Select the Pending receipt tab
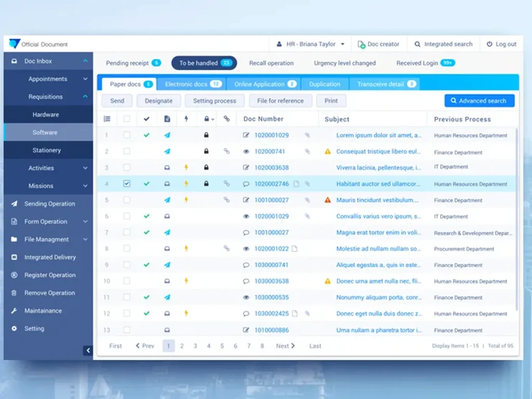532x399 pixels. 133,63
